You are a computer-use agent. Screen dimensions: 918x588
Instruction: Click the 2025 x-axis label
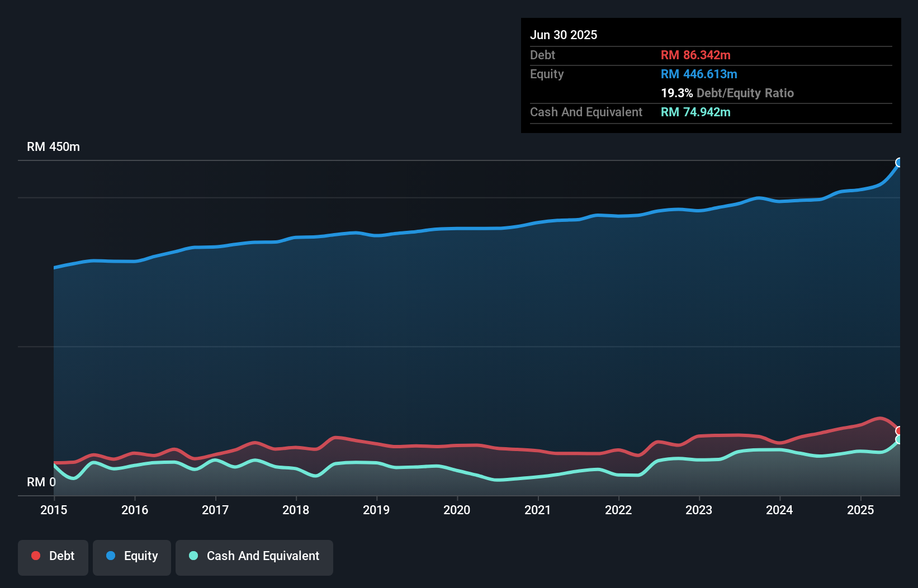click(x=860, y=510)
